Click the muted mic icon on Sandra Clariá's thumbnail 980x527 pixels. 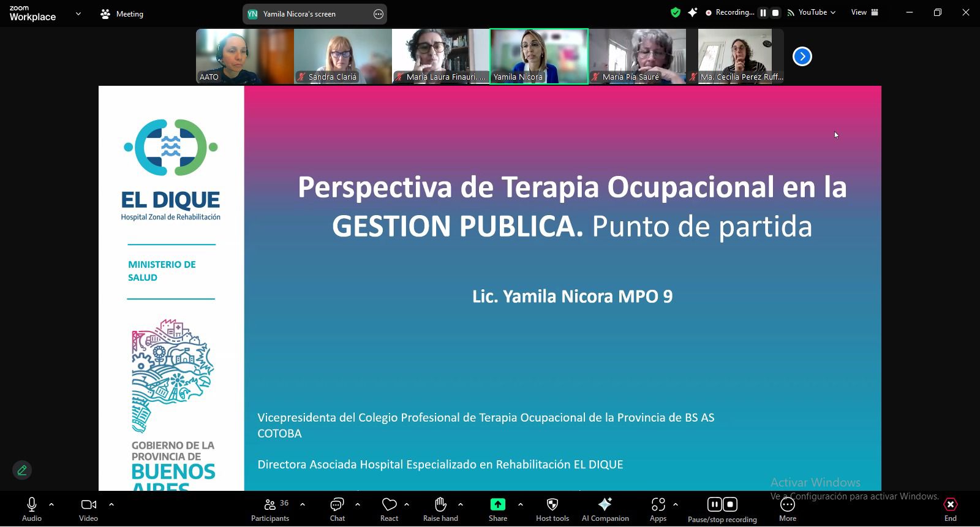(301, 77)
